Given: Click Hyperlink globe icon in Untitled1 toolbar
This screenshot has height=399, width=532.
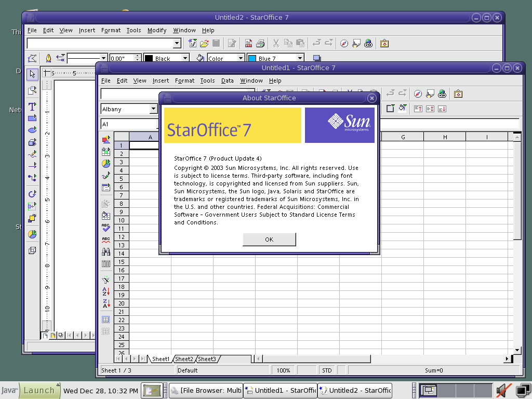Looking at the screenshot, I should coord(442,94).
